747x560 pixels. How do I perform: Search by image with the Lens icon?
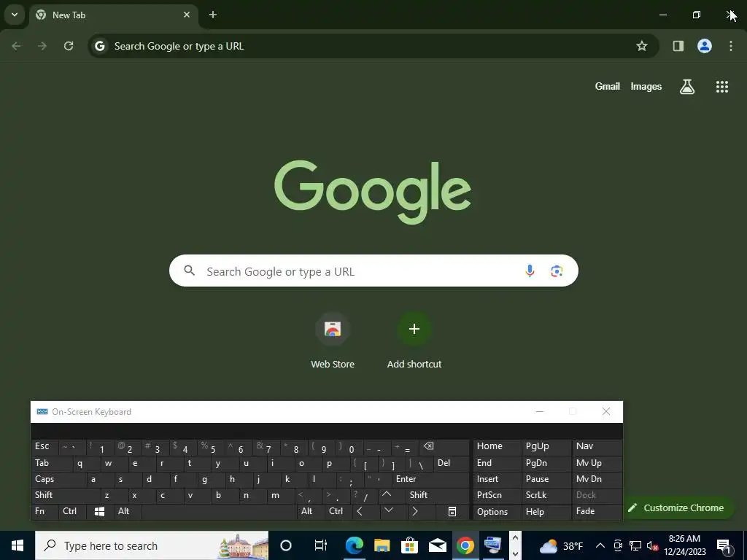[x=557, y=271]
